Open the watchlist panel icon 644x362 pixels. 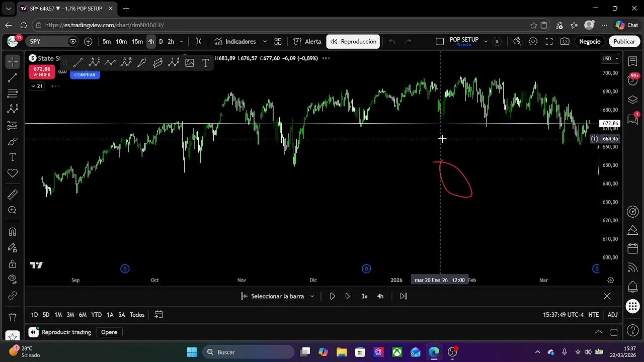633,61
